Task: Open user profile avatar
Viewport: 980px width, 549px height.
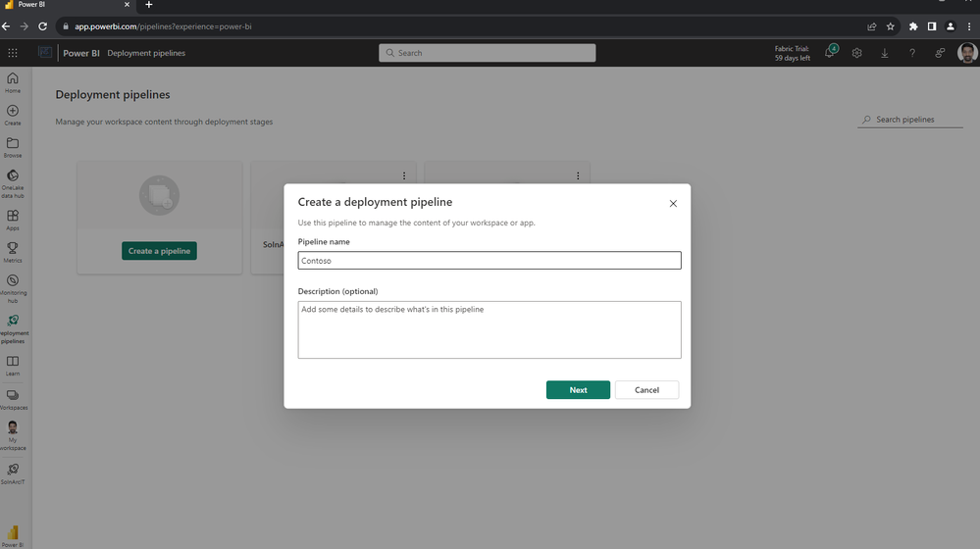Action: tap(967, 53)
